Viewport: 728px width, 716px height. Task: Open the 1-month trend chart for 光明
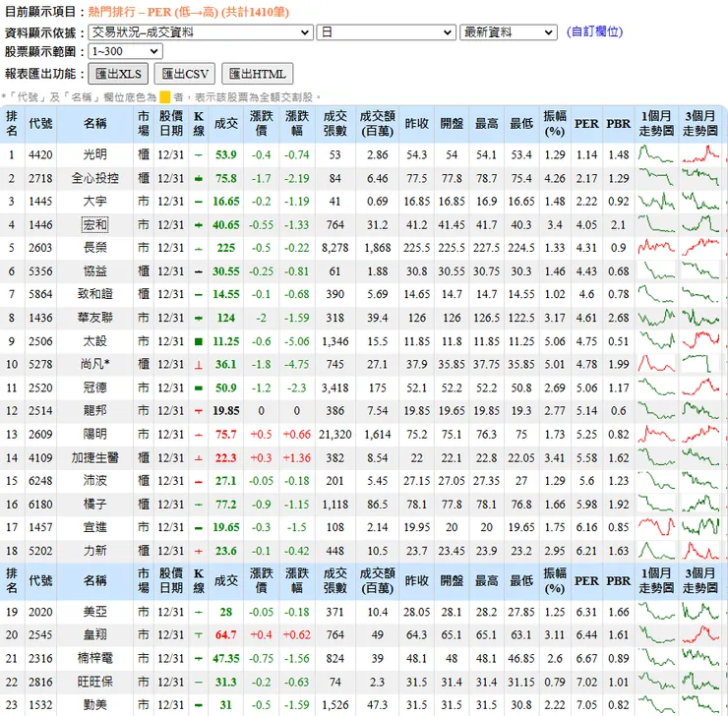point(656,154)
